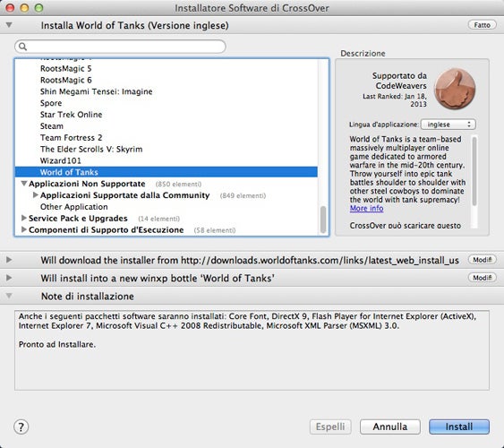
Task: Click the application list scrollbar
Action: (x=323, y=147)
